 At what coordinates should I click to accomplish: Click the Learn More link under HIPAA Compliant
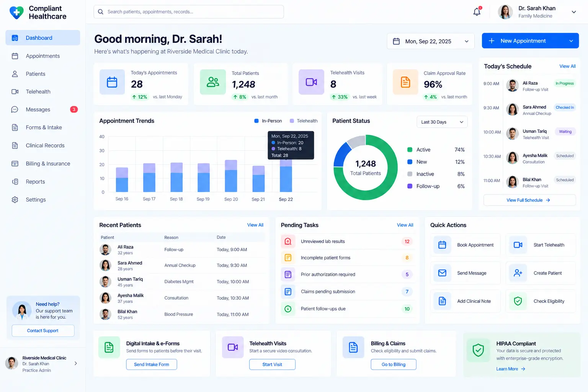pos(511,369)
